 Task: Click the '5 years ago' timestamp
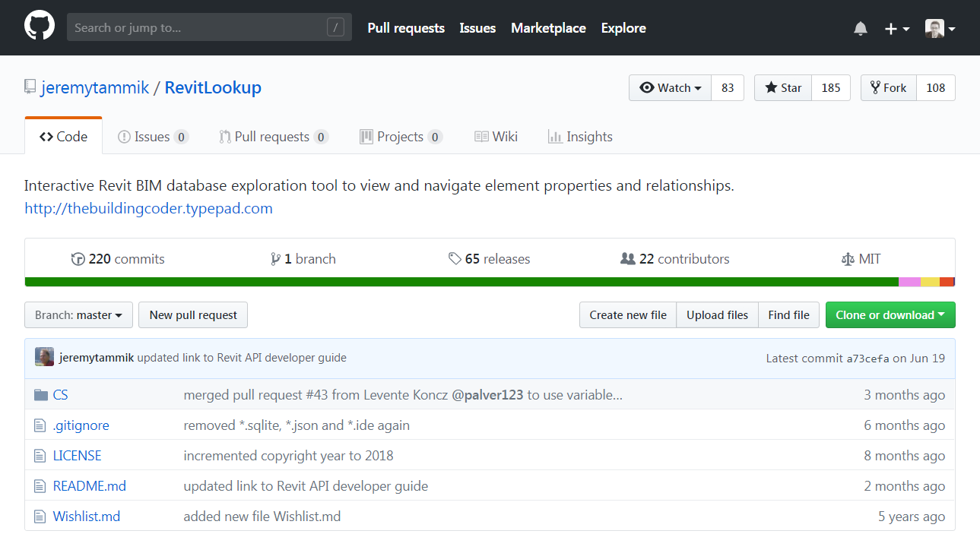click(x=912, y=517)
